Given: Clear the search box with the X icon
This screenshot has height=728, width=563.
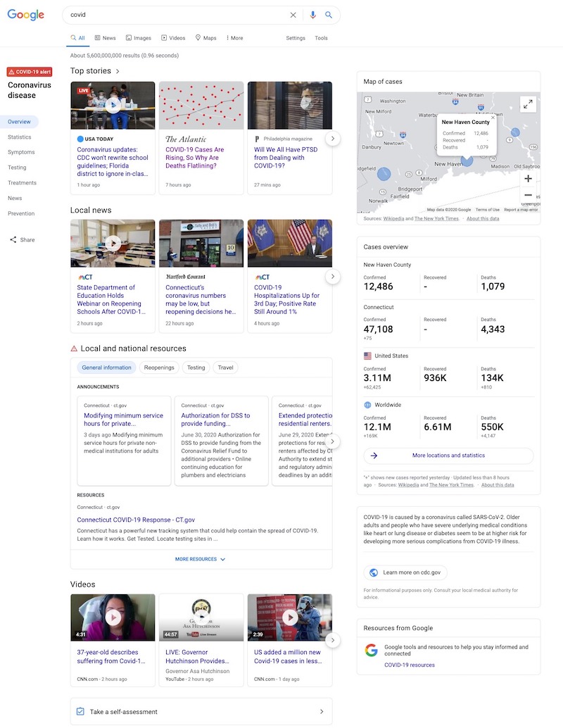Looking at the screenshot, I should click(293, 15).
